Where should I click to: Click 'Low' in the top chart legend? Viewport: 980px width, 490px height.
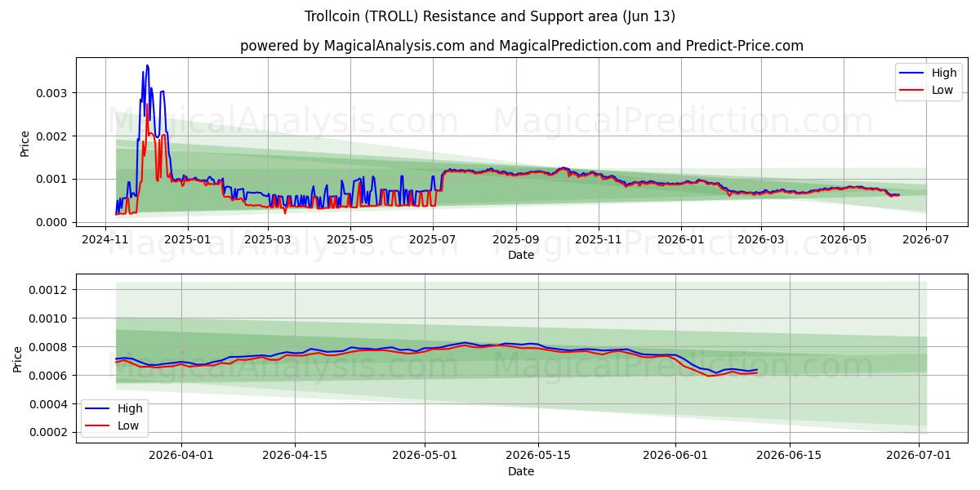942,90
